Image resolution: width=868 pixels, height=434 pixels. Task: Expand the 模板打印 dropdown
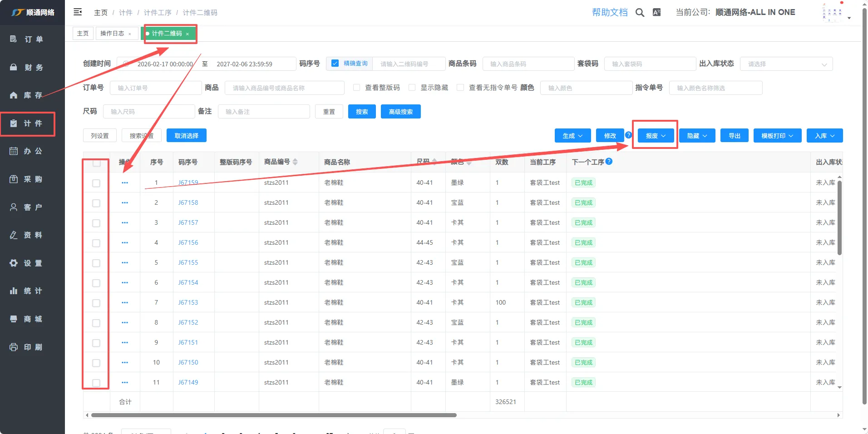coord(777,136)
